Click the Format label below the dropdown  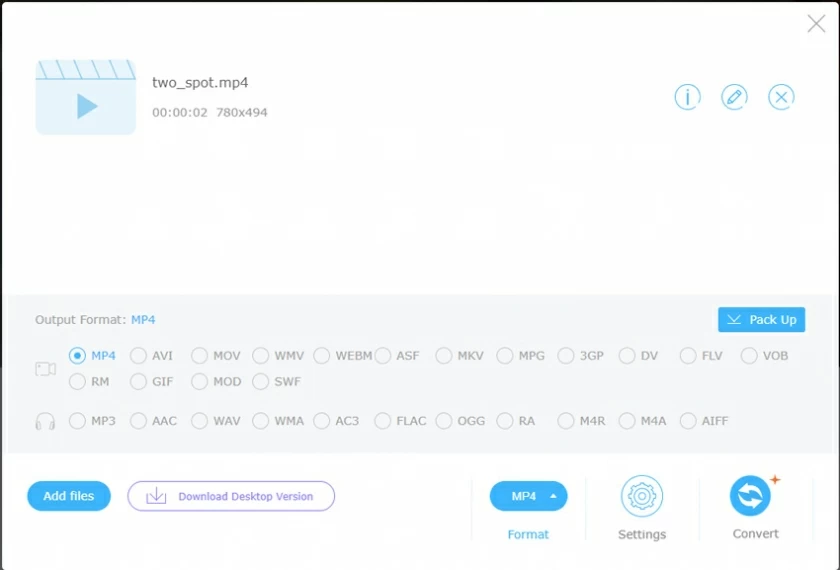pos(528,534)
